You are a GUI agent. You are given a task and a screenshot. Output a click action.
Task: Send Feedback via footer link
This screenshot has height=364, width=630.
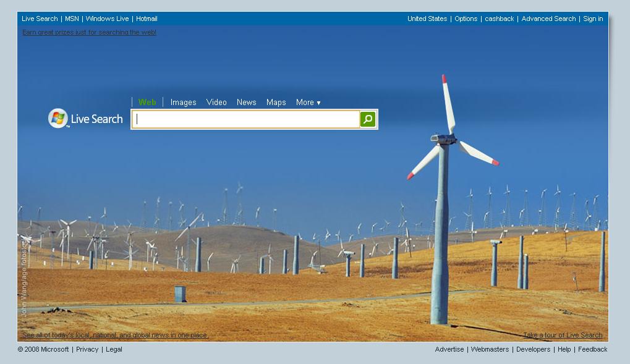tap(593, 349)
